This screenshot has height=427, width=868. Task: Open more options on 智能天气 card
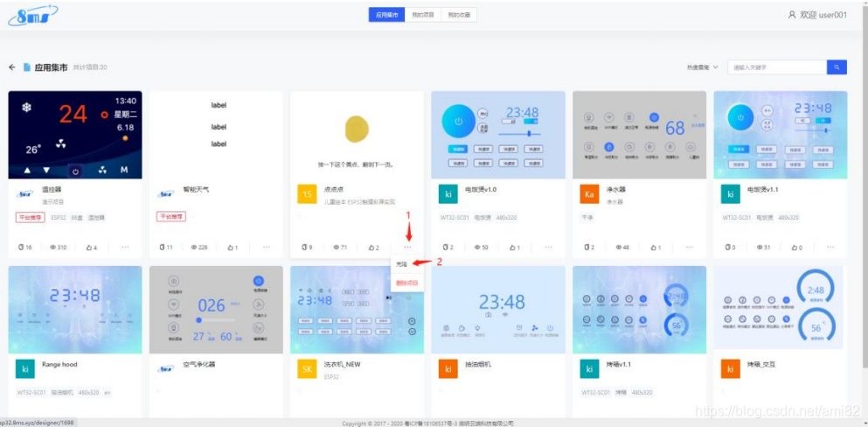pos(267,247)
